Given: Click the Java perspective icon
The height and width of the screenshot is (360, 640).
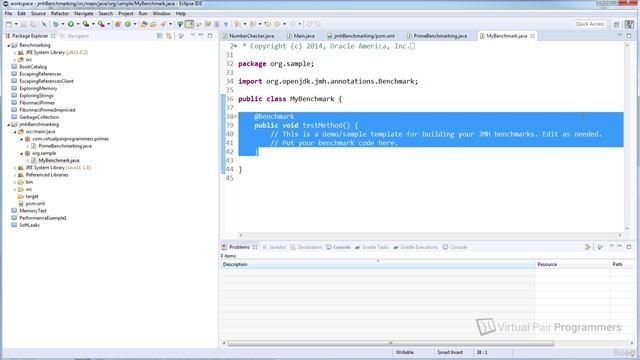Looking at the screenshot, I should tap(629, 24).
